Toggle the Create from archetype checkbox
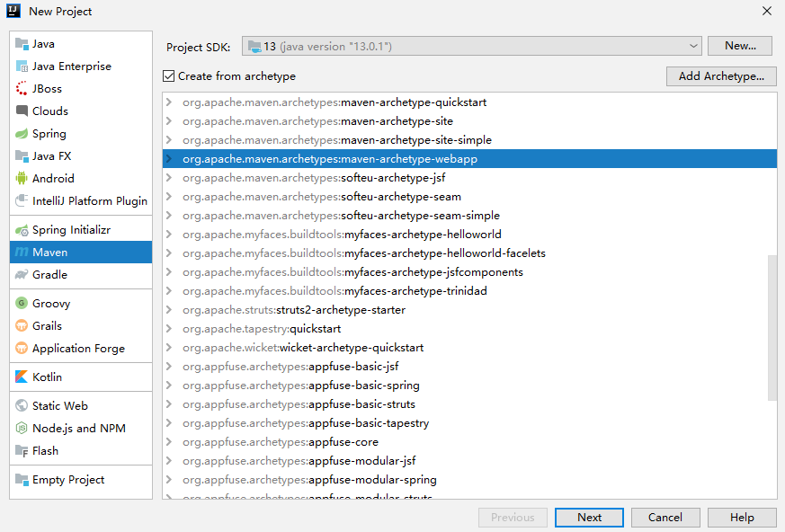 point(169,76)
